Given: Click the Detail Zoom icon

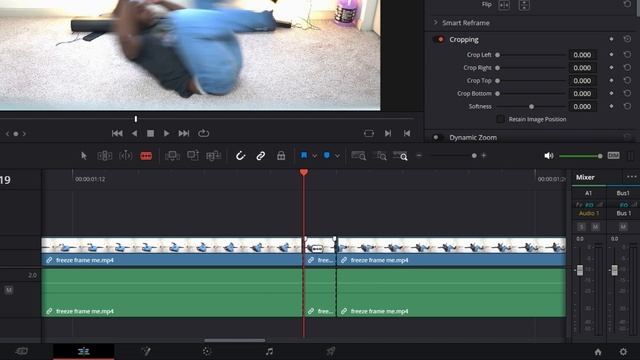Looking at the screenshot, I should (x=381, y=156).
